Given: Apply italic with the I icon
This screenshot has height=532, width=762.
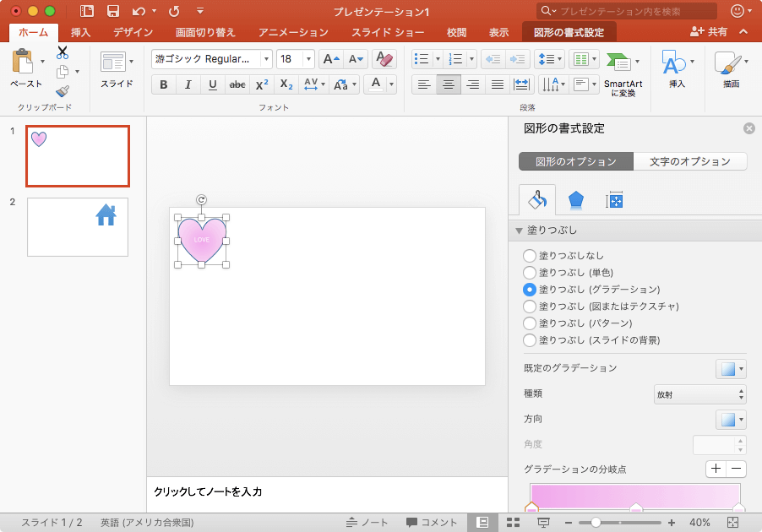Looking at the screenshot, I should tap(188, 84).
